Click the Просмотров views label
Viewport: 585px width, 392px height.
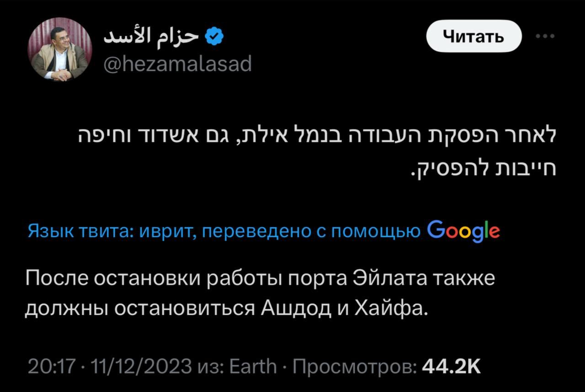coord(354,366)
